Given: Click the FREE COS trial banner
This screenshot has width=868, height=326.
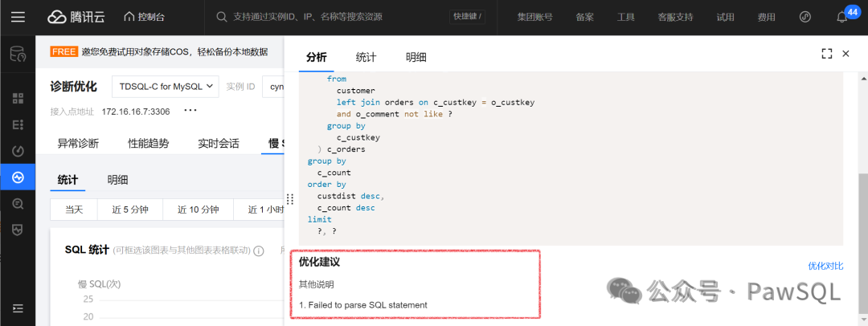Looking at the screenshot, I should click(159, 51).
